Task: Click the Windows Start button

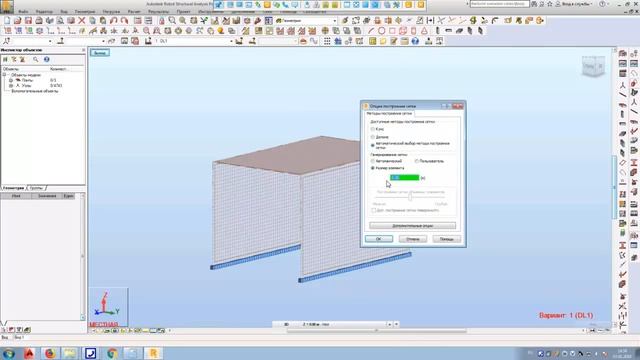Action: (x=9, y=353)
